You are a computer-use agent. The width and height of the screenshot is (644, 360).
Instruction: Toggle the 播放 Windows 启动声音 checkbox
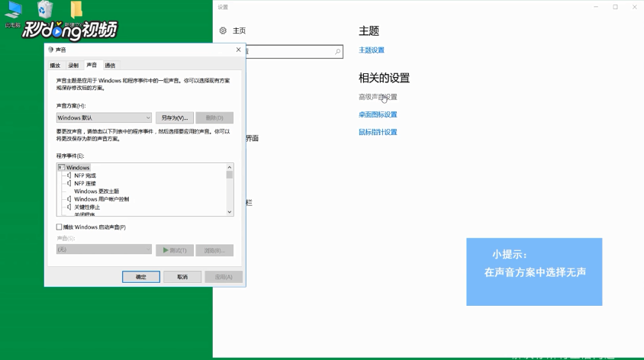click(60, 227)
